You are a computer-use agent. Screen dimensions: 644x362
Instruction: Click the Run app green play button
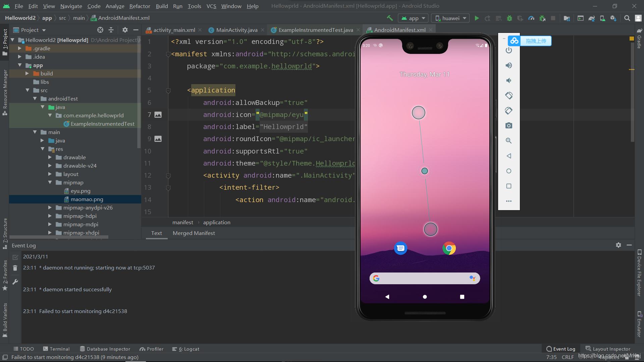click(477, 18)
